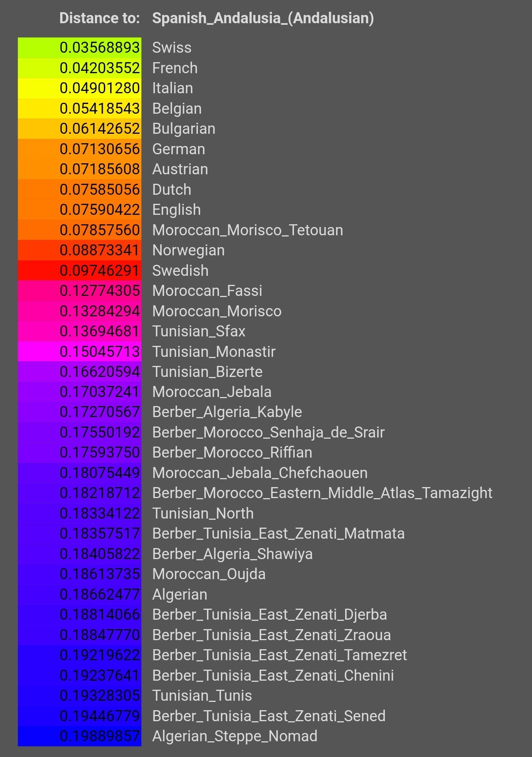
Task: Select the Tunisian_Sfax label
Action: click(199, 331)
